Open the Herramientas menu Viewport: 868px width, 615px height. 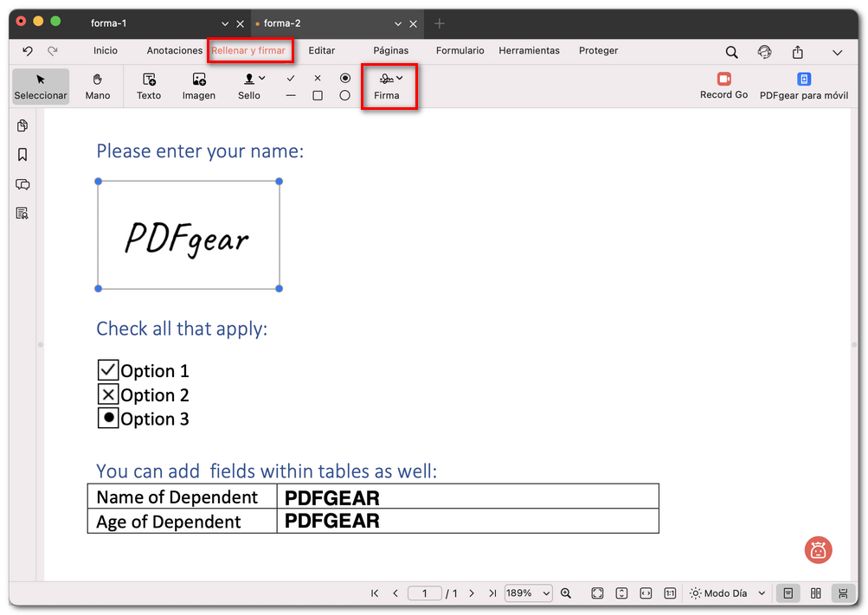[x=529, y=51]
